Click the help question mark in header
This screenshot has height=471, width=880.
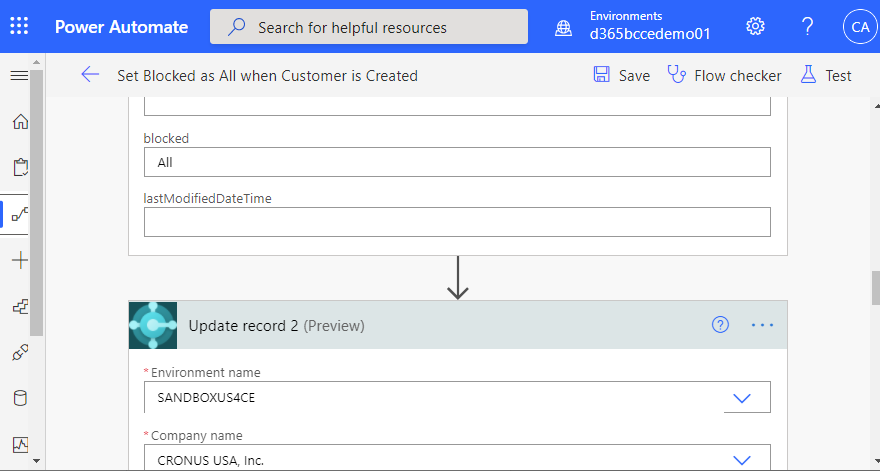click(x=807, y=27)
